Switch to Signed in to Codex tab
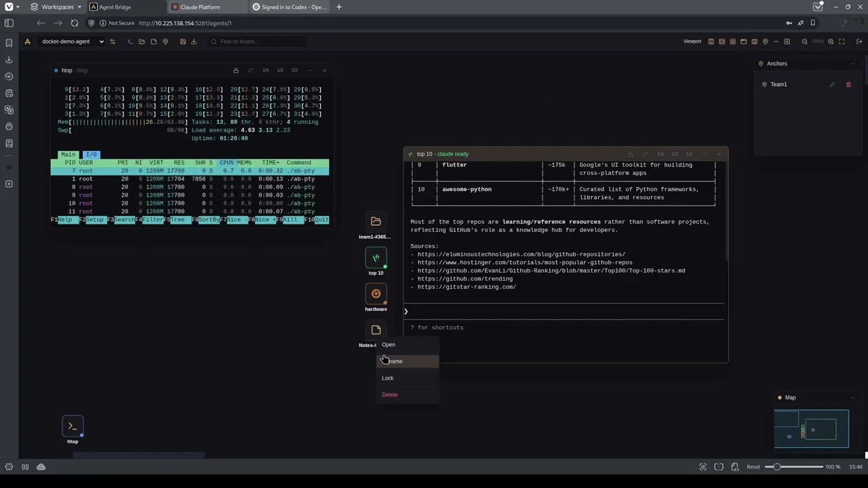This screenshot has height=488, width=868. click(x=289, y=7)
